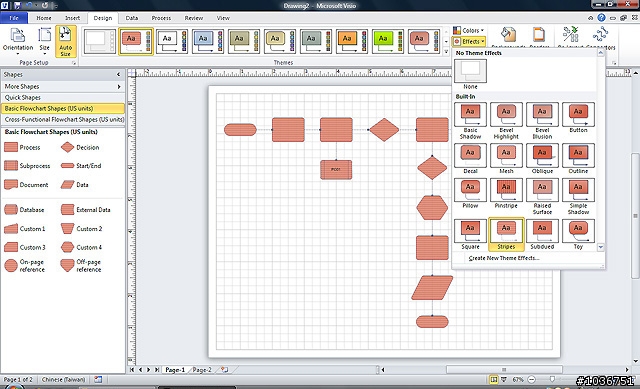The height and width of the screenshot is (389, 640).
Task: Choose the Basic Shadow theme effect
Action: coord(470,121)
